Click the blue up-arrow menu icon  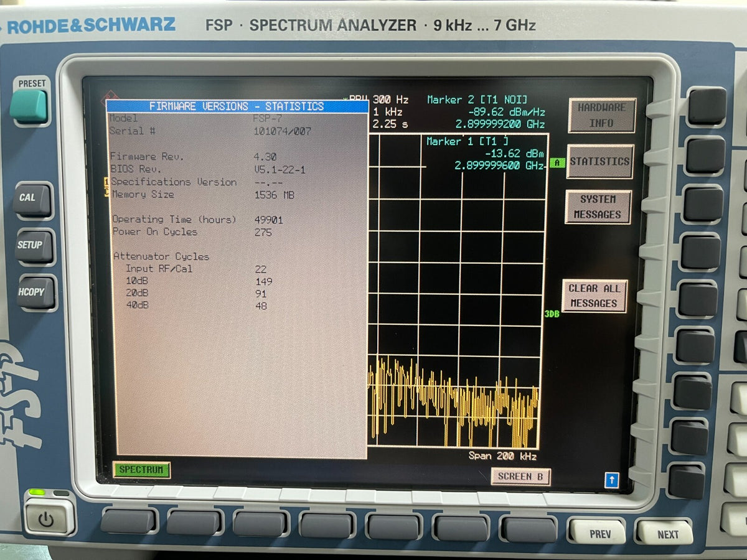[612, 480]
